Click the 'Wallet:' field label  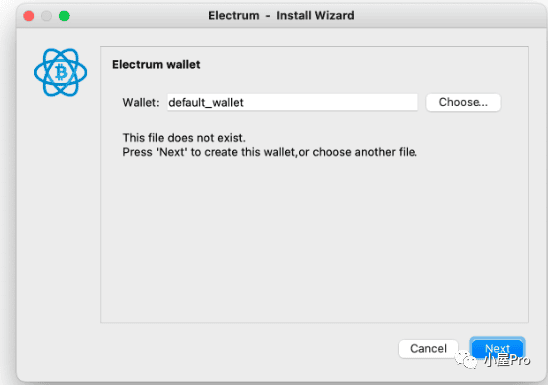pos(141,103)
